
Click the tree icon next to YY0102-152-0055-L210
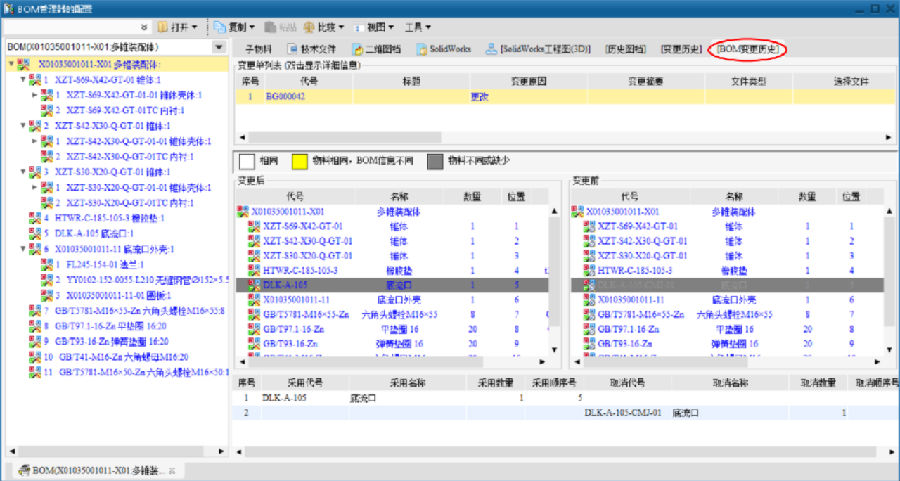click(46, 280)
